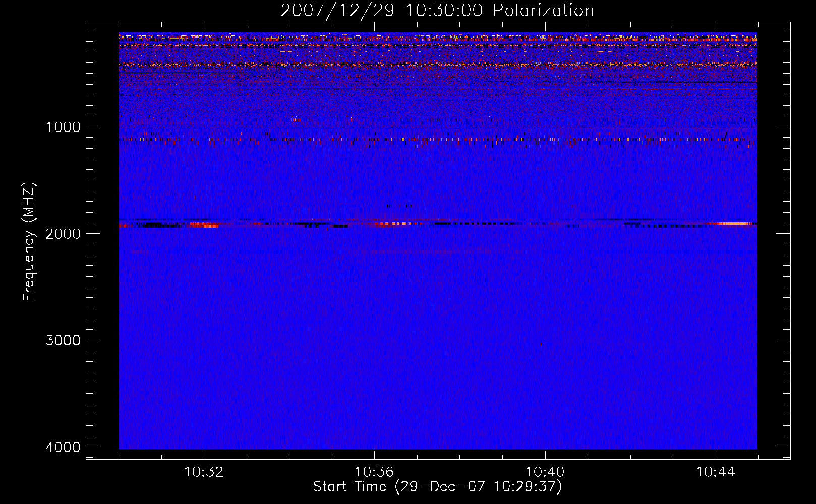This screenshot has width=816, height=504.
Task: Click the '10:40' time tick label
Action: point(545,472)
